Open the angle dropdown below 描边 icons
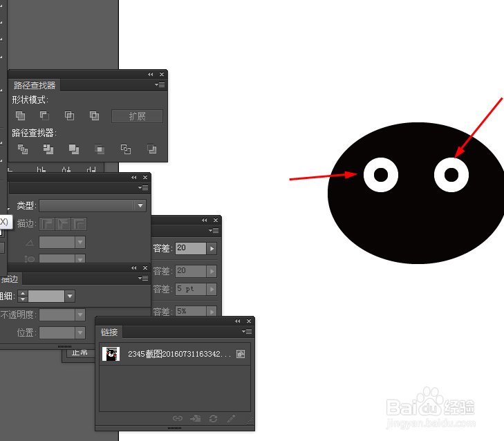Screen dimensions: 504x441 click(80, 243)
